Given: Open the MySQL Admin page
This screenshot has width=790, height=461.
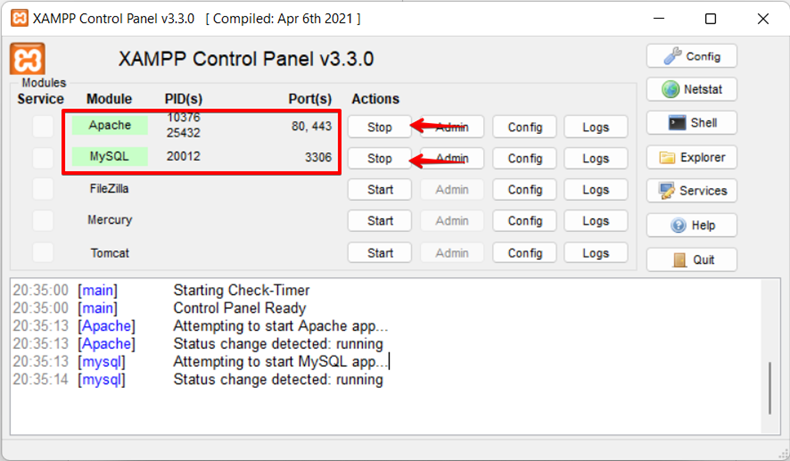Looking at the screenshot, I should 452,158.
